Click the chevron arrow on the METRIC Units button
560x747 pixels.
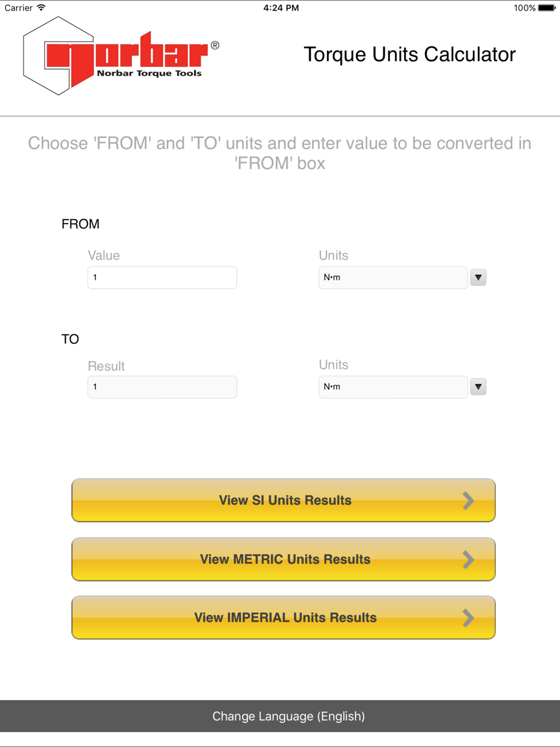[x=468, y=559]
